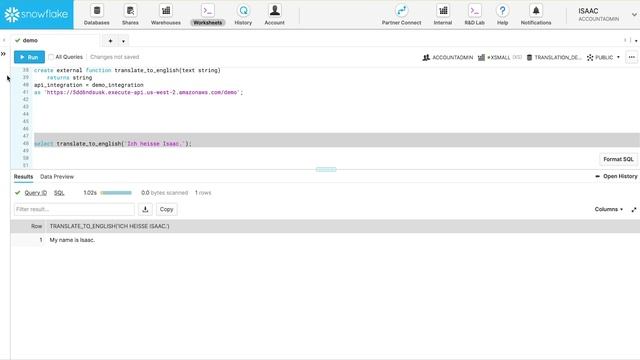Add a new worksheet tab
The image size is (640, 360).
[110, 41]
